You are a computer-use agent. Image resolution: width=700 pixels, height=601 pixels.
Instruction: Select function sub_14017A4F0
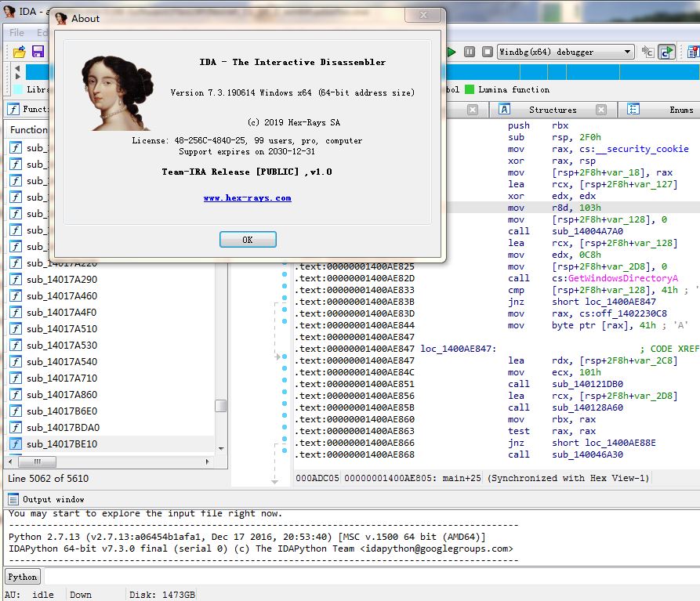pyautogui.click(x=62, y=313)
